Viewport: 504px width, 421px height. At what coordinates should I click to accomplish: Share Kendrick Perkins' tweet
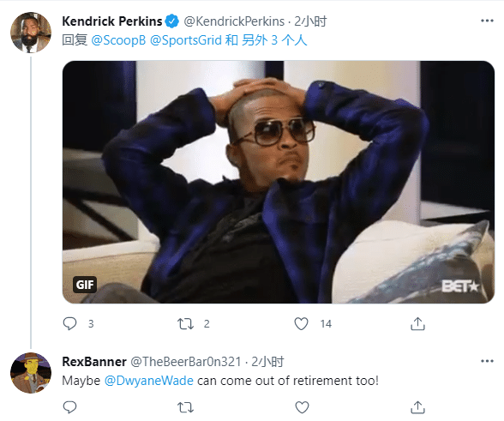click(417, 323)
